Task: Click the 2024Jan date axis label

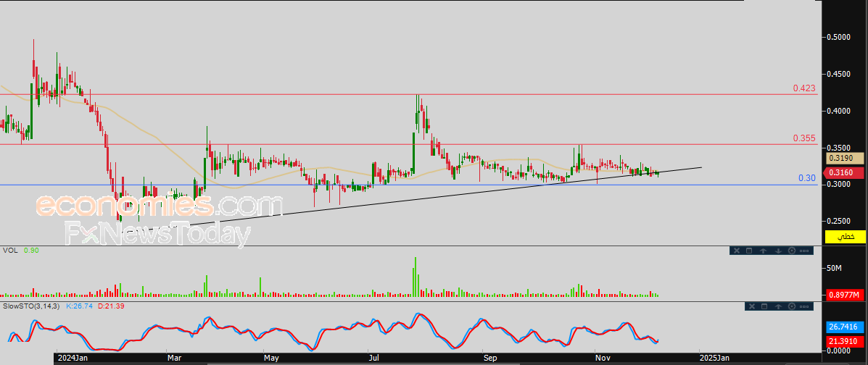Action: coord(71,358)
